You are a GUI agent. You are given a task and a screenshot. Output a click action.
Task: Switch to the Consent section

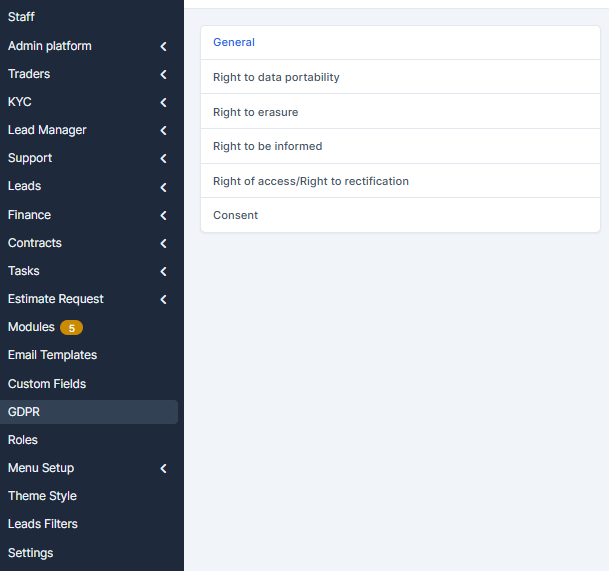tap(235, 215)
